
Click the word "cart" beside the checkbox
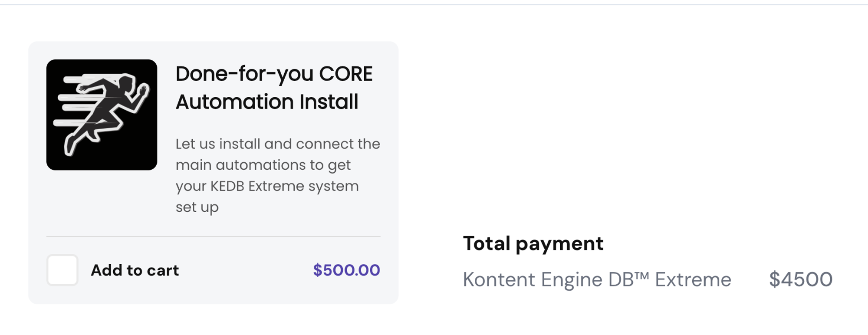click(163, 270)
